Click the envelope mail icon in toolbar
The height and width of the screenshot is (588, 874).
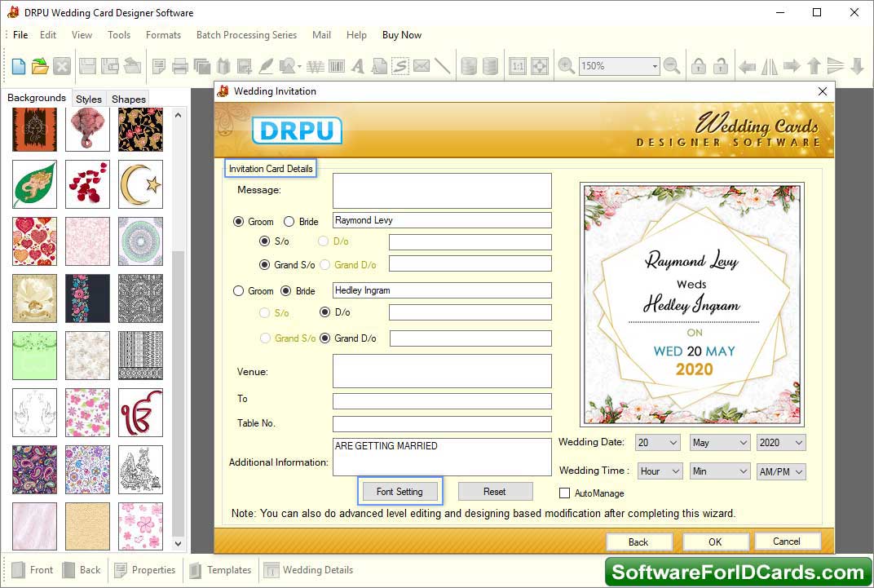pyautogui.click(x=422, y=66)
